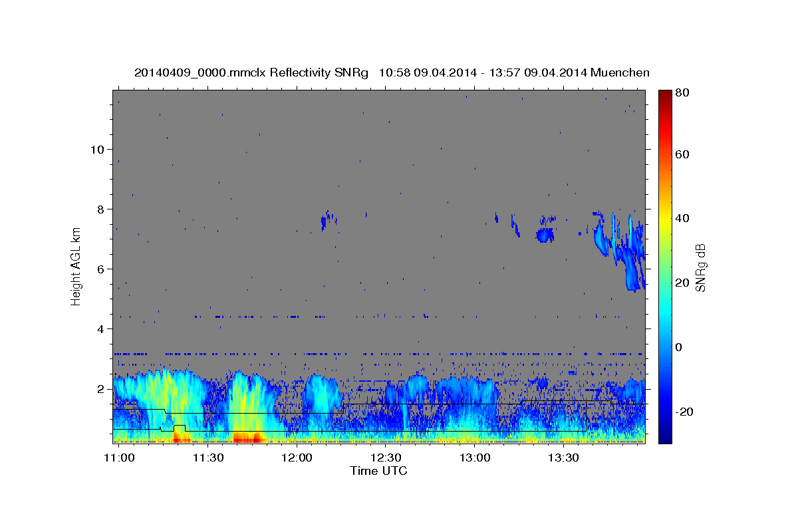Click the 'SNRg dB' colorbar label
Viewport: 798px width, 532px height.
click(x=700, y=268)
